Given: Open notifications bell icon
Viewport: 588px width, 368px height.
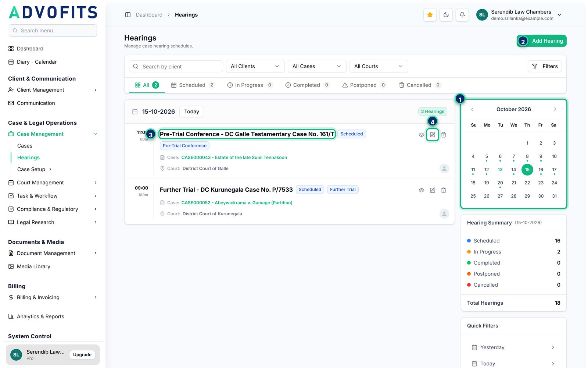Looking at the screenshot, I should pyautogui.click(x=462, y=15).
